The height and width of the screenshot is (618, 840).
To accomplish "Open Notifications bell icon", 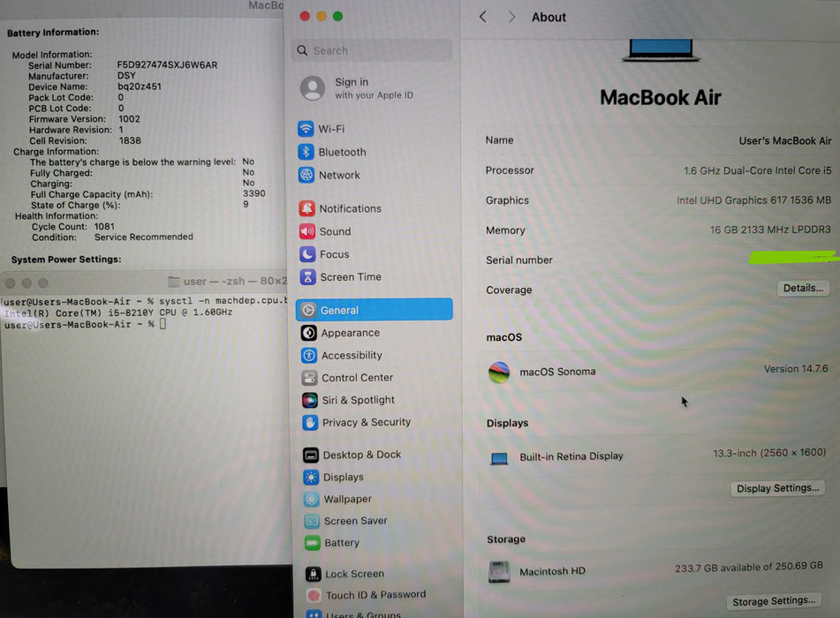I will [307, 208].
